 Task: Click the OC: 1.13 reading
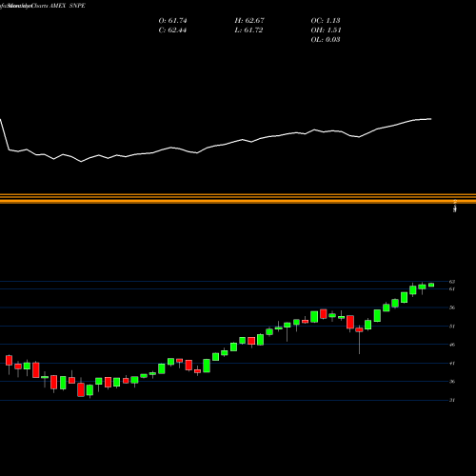tap(326, 21)
